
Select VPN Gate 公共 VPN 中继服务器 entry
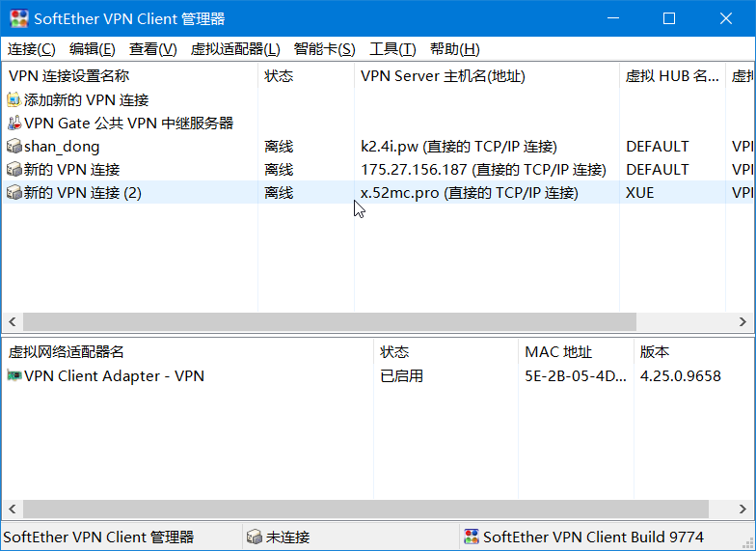point(129,124)
